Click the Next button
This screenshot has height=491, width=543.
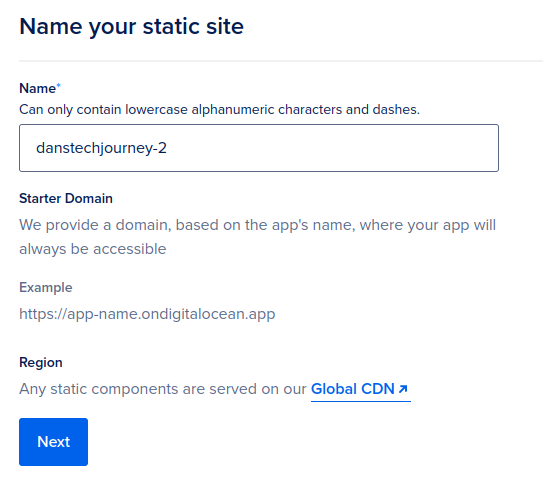pyautogui.click(x=53, y=442)
